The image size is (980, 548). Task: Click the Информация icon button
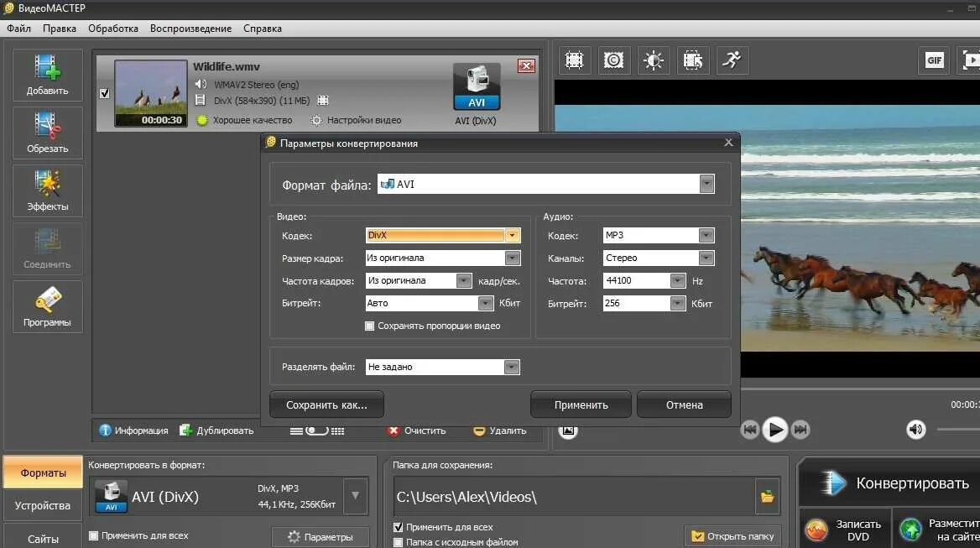pyautogui.click(x=105, y=431)
